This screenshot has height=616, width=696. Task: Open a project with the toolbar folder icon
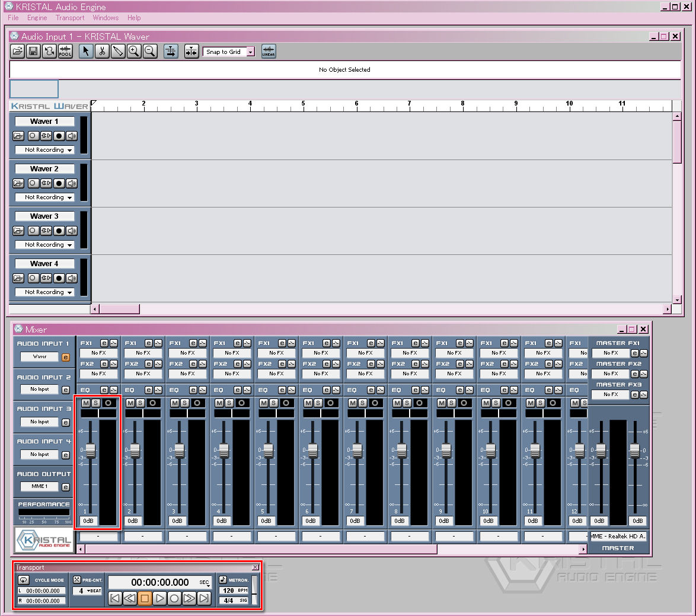point(17,52)
